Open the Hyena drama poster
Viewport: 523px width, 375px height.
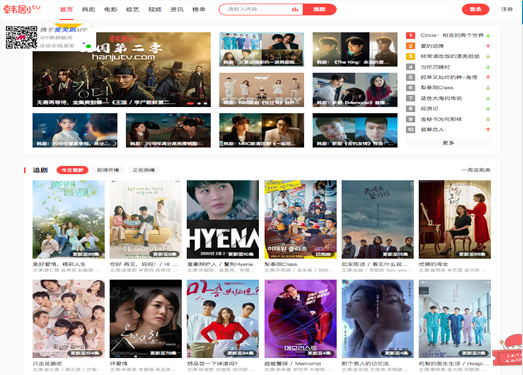(223, 220)
